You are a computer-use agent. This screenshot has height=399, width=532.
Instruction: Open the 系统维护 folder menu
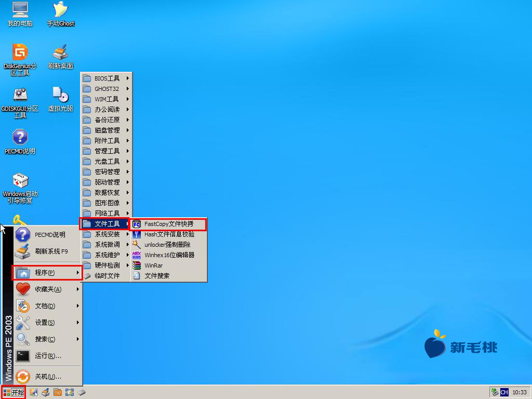coord(106,255)
